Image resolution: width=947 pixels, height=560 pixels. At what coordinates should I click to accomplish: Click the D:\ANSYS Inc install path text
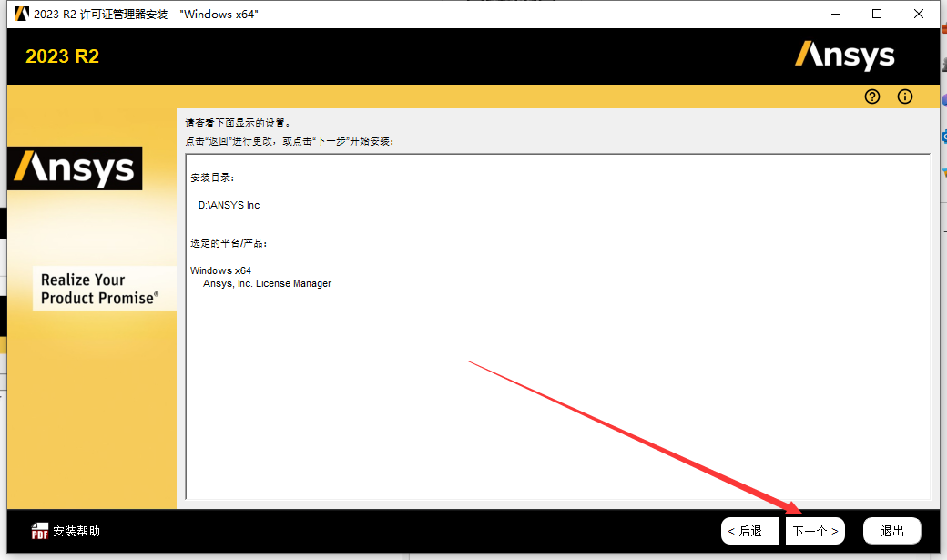click(x=229, y=206)
